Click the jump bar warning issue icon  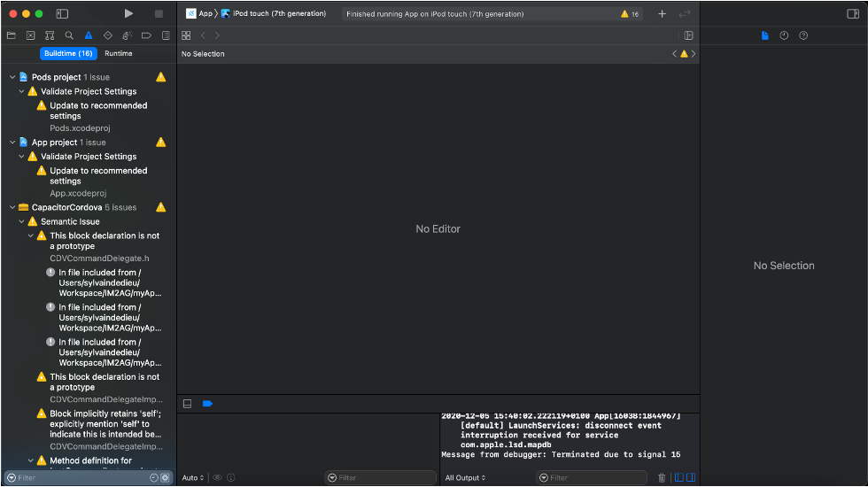[x=684, y=54]
